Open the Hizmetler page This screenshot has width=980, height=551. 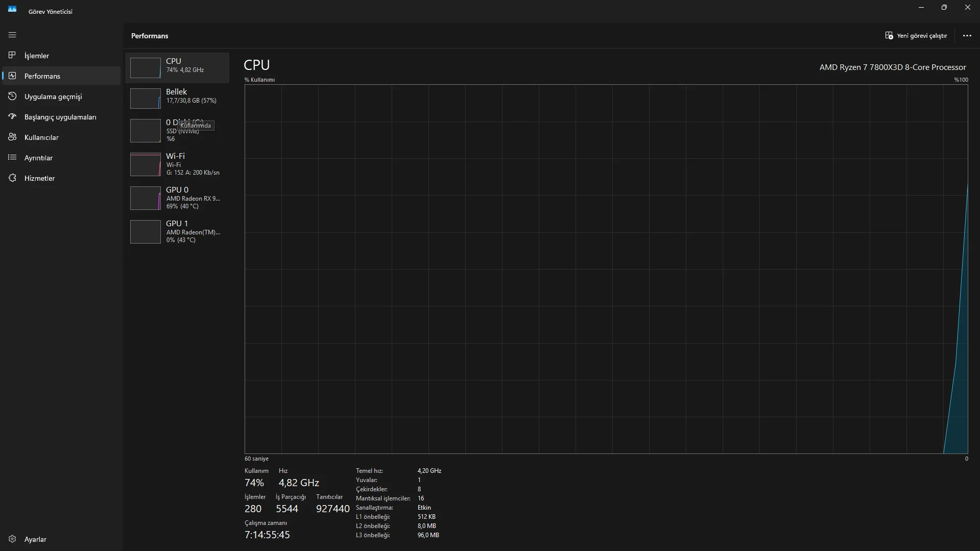pyautogui.click(x=61, y=178)
